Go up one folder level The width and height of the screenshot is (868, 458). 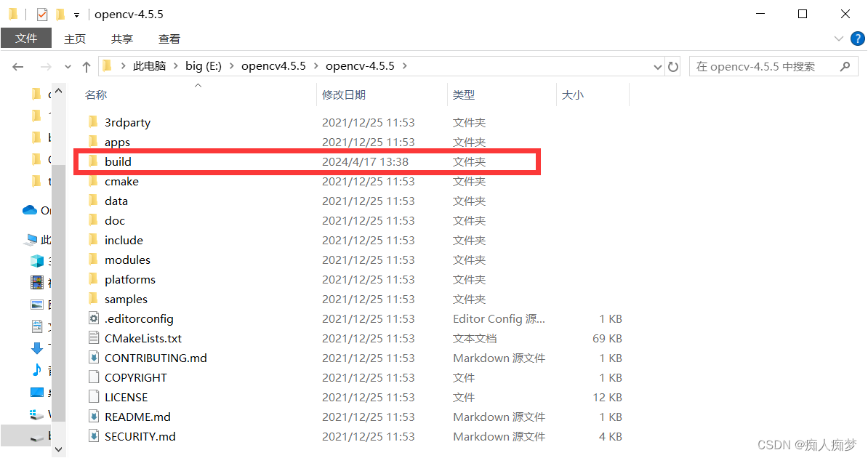(x=87, y=66)
